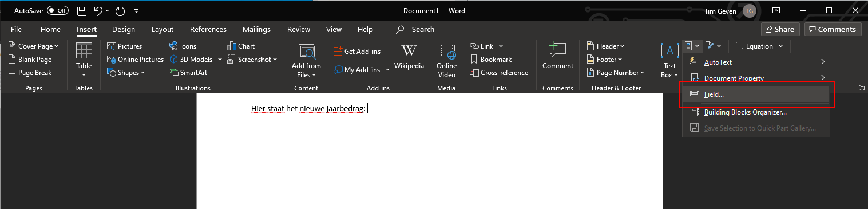The height and width of the screenshot is (209, 868).
Task: Open the Table dropdown
Action: coord(84,60)
